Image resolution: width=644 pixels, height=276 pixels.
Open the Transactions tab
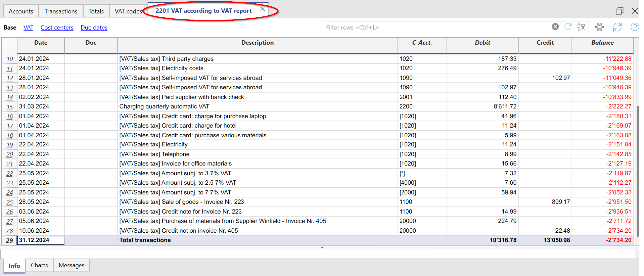click(x=61, y=11)
